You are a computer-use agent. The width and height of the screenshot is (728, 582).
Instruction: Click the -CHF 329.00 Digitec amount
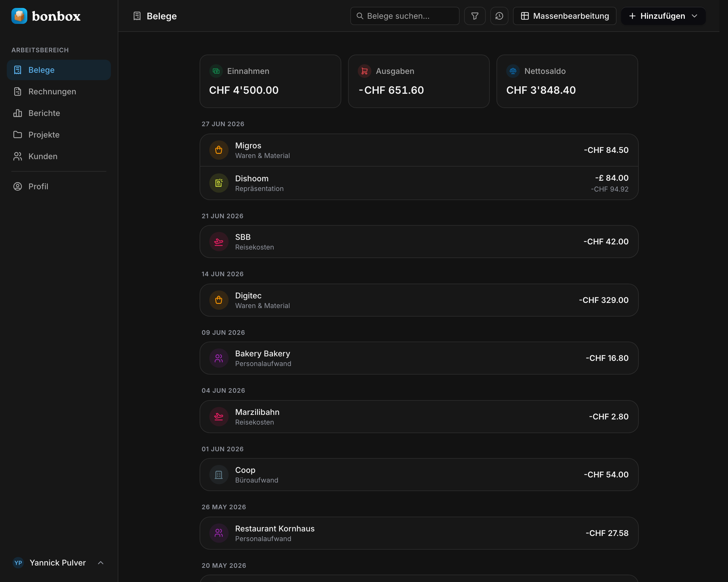[604, 300]
